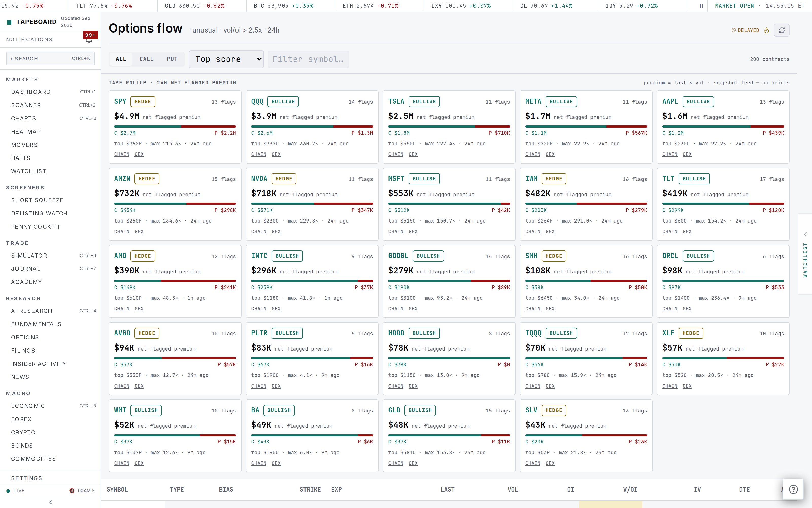Screen dimensions: 812x508
Task: Open AI RESEARCH in sidebar
Action: pyautogui.click(x=50, y=311)
